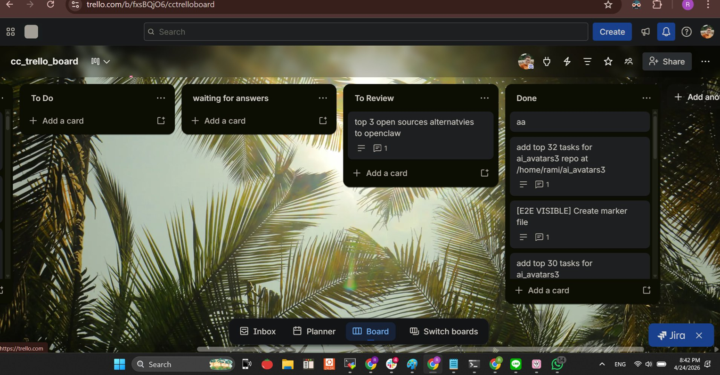Open WhatsApp from the taskbar

point(557,364)
